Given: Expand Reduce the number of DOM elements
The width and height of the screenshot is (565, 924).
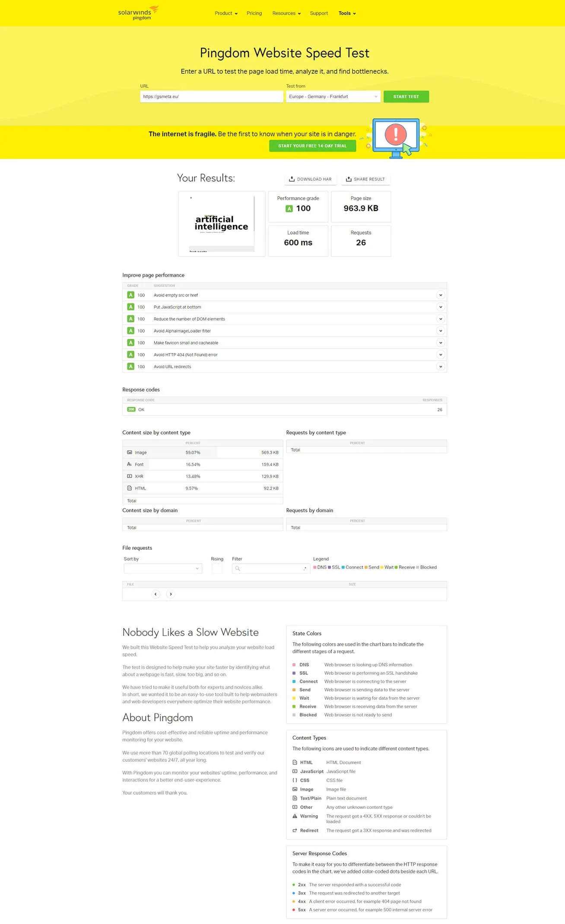Looking at the screenshot, I should pos(441,319).
